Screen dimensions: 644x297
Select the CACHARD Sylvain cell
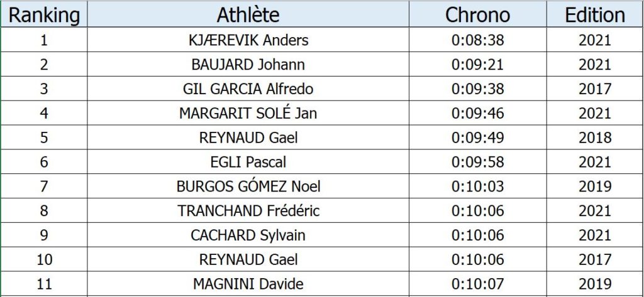[x=248, y=235]
